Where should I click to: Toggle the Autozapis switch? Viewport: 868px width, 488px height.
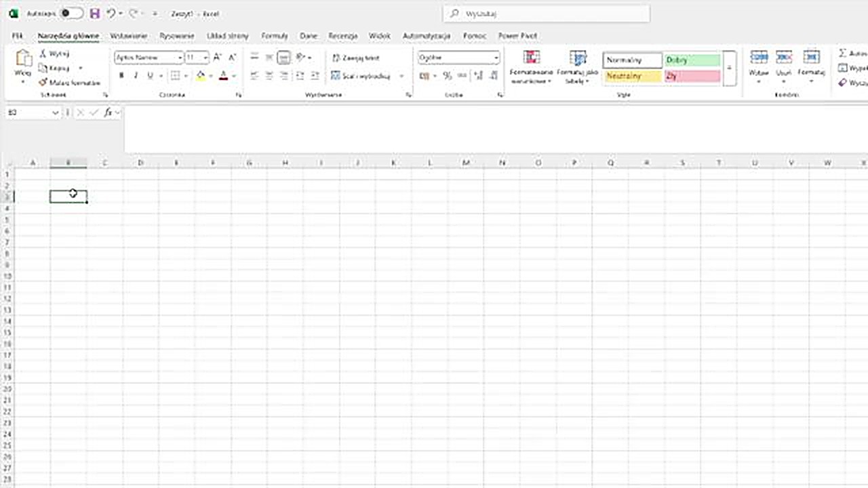click(x=71, y=14)
